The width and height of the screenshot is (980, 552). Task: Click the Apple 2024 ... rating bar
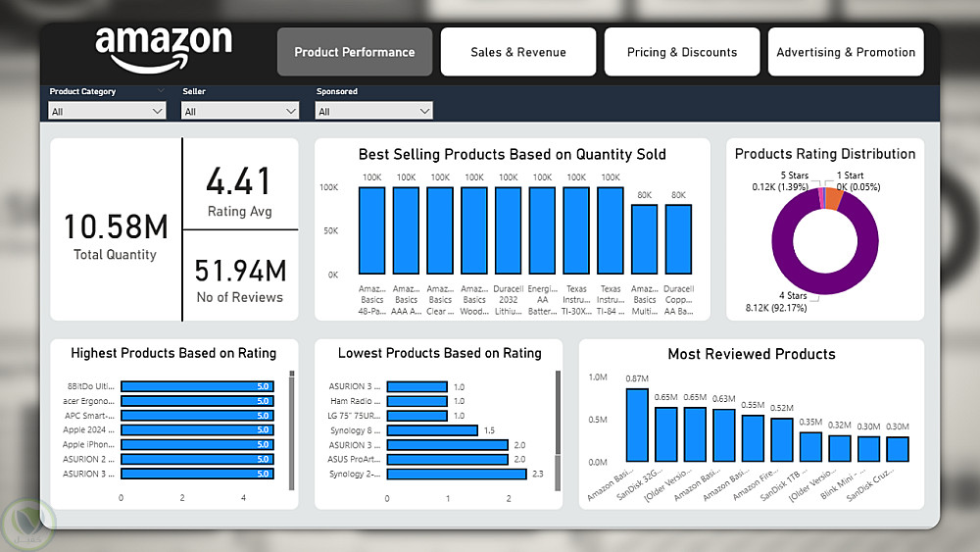pyautogui.click(x=198, y=430)
